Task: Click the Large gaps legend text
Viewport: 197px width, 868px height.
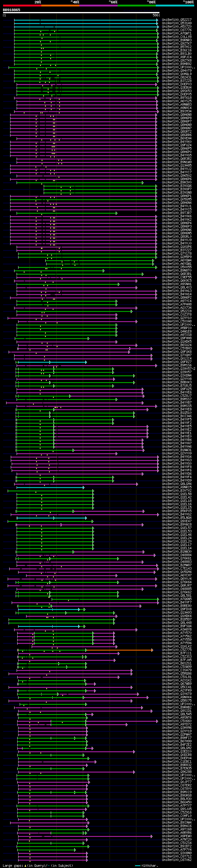Action: pos(13,865)
